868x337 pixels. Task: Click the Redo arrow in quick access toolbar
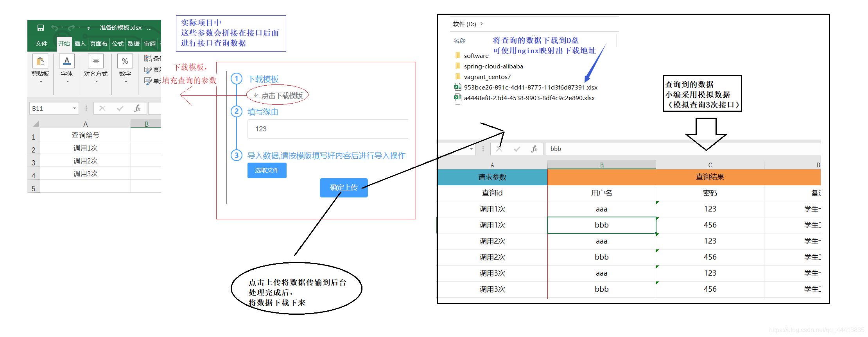tap(71, 28)
